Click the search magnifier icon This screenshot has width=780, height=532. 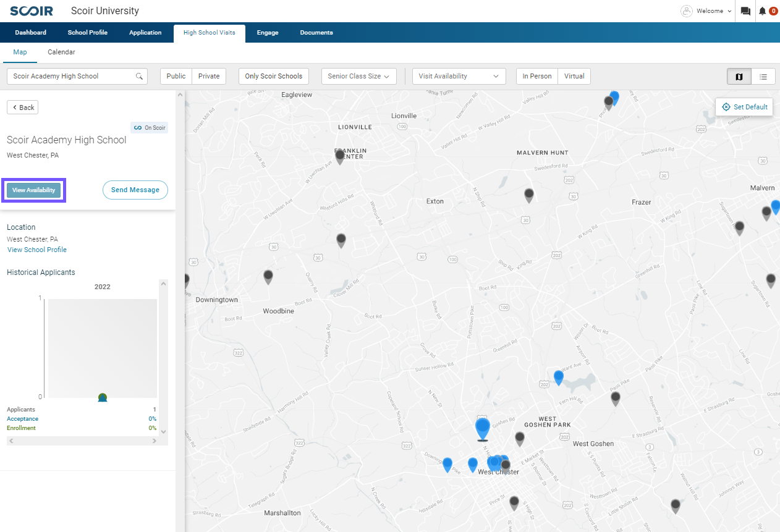click(140, 77)
